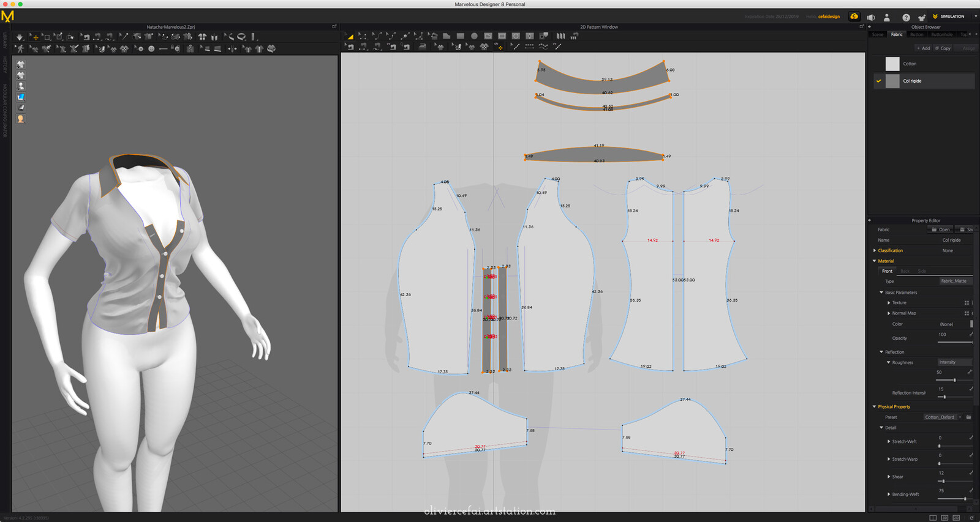This screenshot has width=980, height=522.
Task: Collapse the Basic Parameters group
Action: (x=881, y=293)
